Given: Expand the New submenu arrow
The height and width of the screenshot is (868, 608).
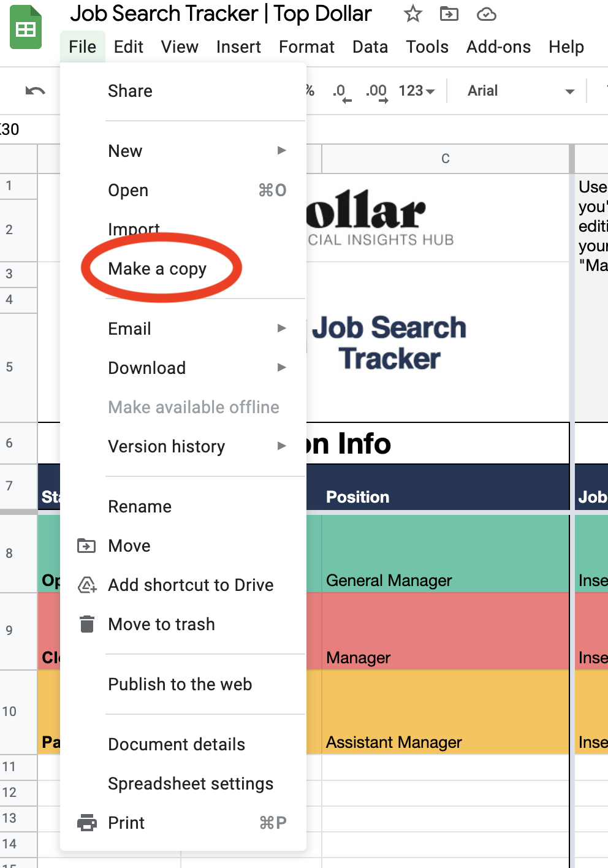Looking at the screenshot, I should click(281, 150).
